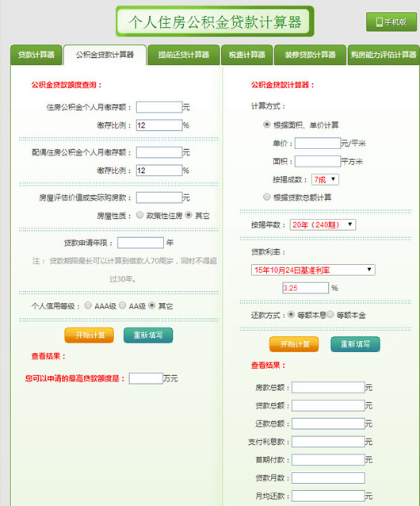Open the 税费计算器 tab
The height and width of the screenshot is (506, 420).
coord(247,55)
